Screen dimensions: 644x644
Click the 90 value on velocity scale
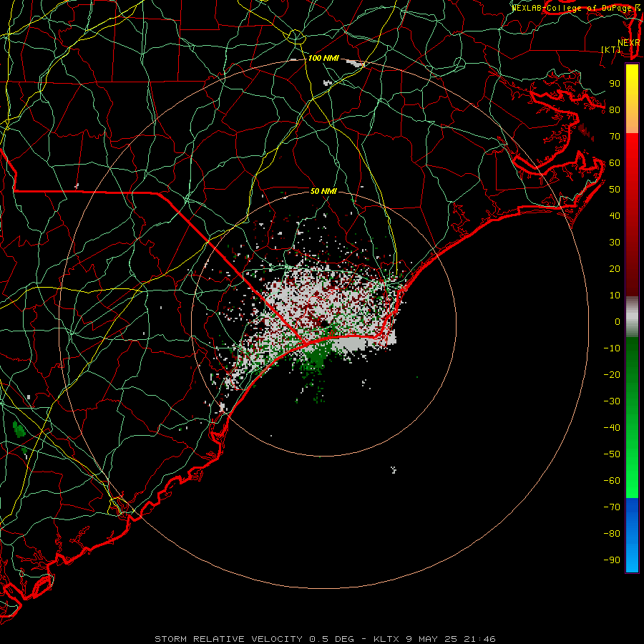pyautogui.click(x=615, y=84)
